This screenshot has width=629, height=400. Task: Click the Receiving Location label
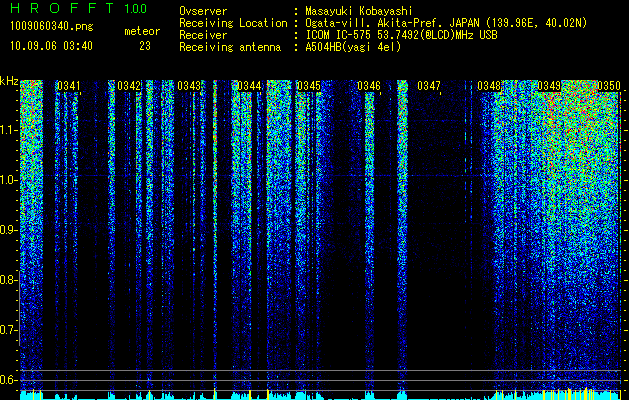(x=233, y=23)
